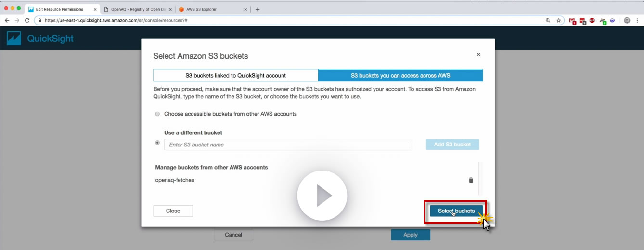Image resolution: width=644 pixels, height=250 pixels.
Task: Reload the page with the refresh icon
Action: click(27, 21)
